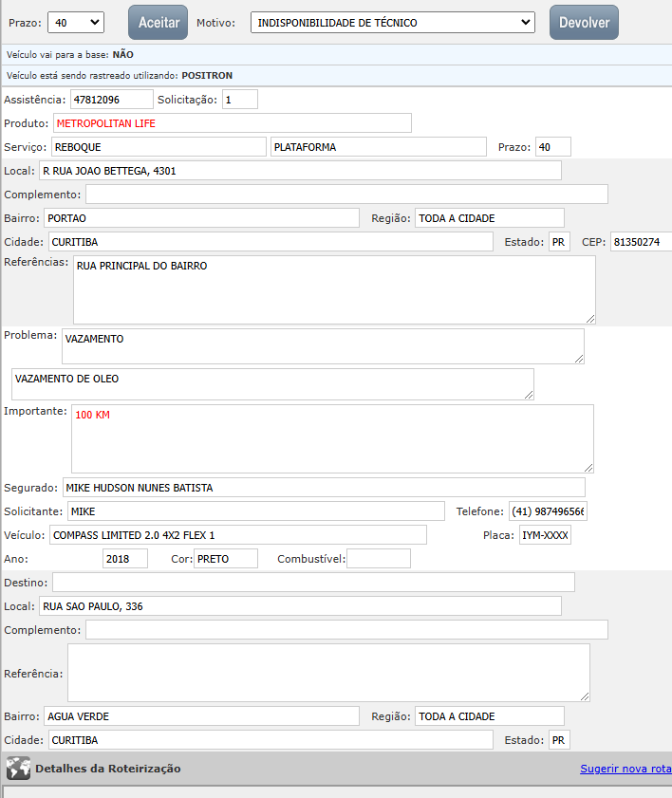Click the Cor field PRETO
The image size is (672, 798).
click(x=226, y=558)
